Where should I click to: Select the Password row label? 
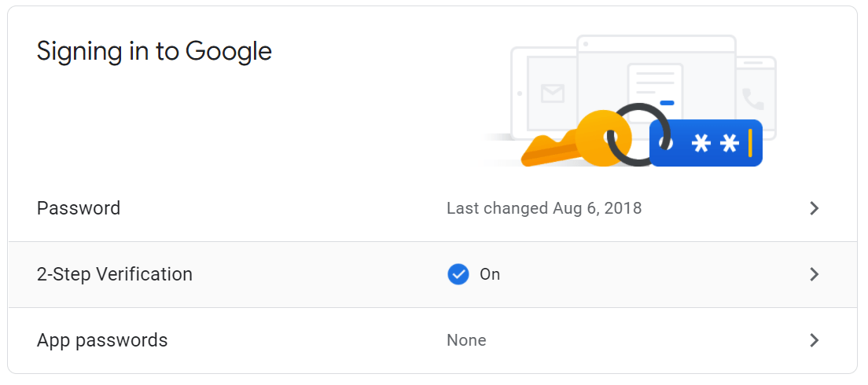[x=79, y=208]
